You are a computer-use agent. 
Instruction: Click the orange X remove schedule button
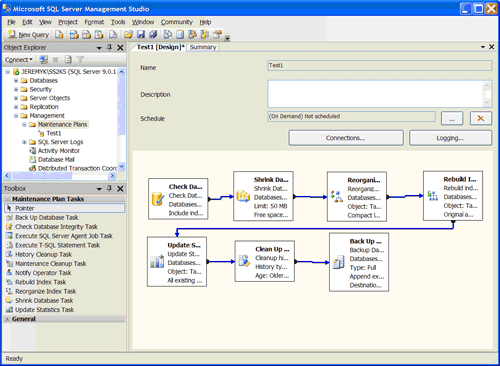pos(481,119)
